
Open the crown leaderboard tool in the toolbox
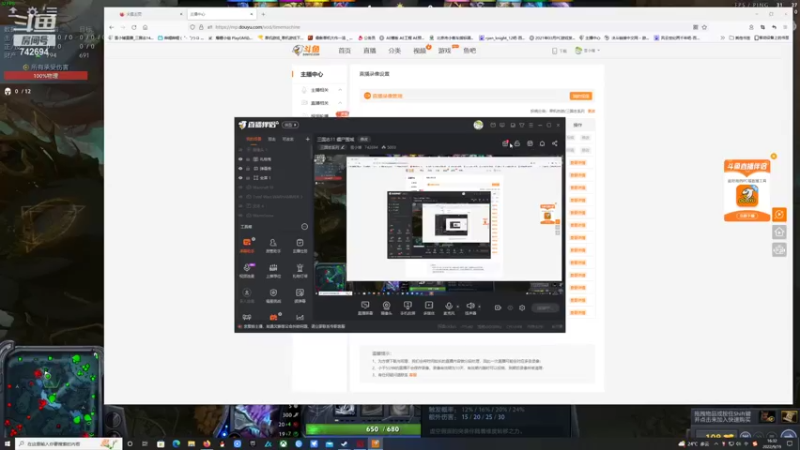click(x=273, y=269)
